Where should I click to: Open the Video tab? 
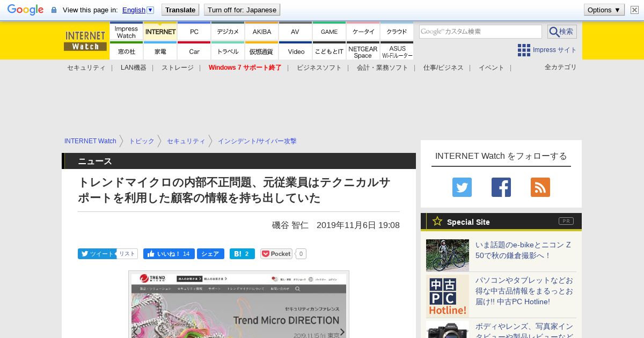(x=295, y=51)
